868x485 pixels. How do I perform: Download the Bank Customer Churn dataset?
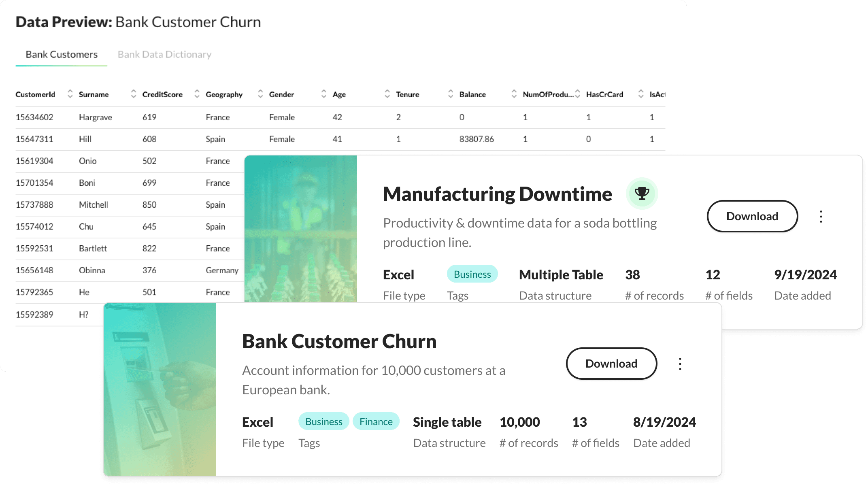click(x=611, y=364)
